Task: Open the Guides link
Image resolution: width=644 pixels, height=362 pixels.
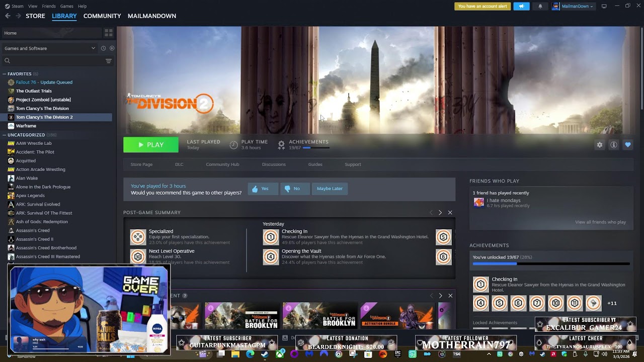Action: pyautogui.click(x=315, y=164)
